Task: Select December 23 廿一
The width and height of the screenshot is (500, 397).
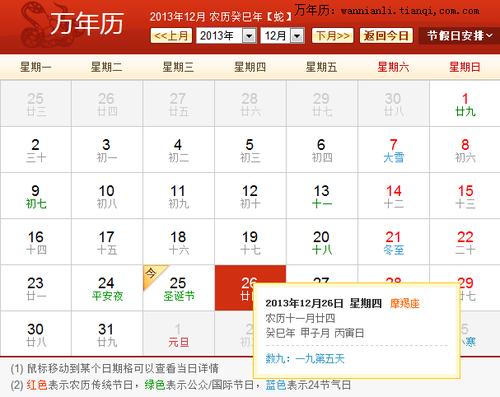Action: coord(36,288)
